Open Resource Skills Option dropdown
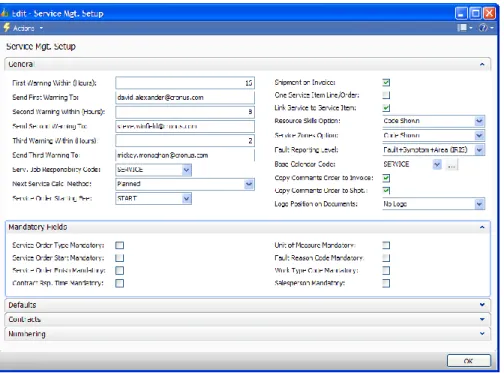The image size is (504, 373). pos(479,121)
